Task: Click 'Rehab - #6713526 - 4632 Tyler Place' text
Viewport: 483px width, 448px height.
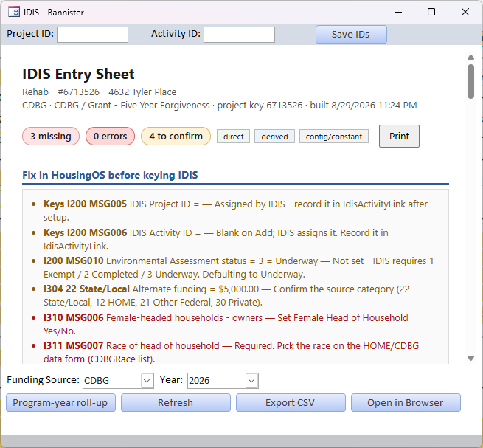Action: click(x=100, y=92)
